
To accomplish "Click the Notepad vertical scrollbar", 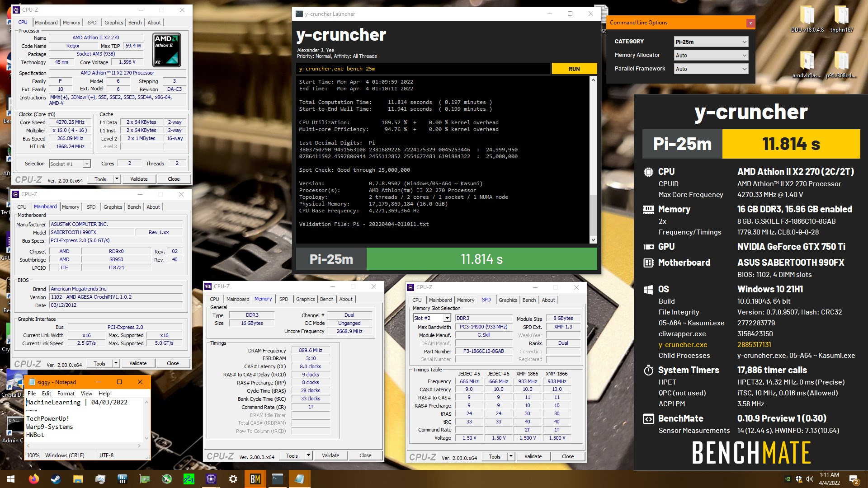I will [146, 420].
